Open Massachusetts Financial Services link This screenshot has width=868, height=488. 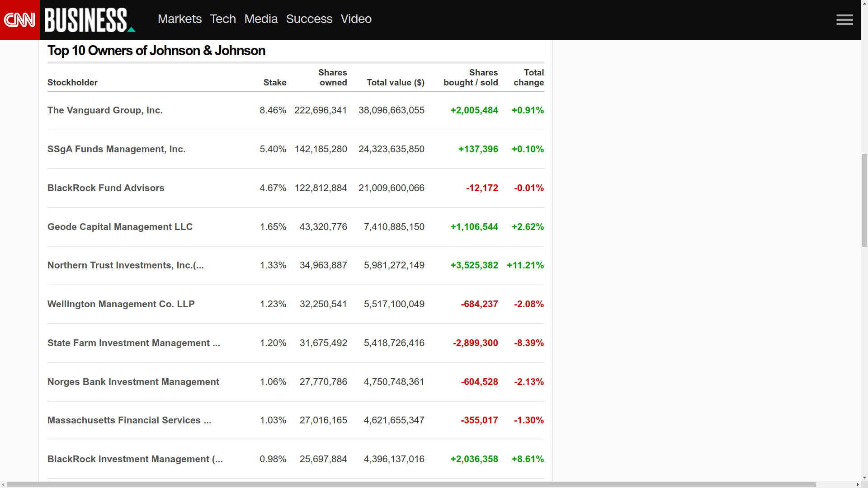click(x=129, y=420)
